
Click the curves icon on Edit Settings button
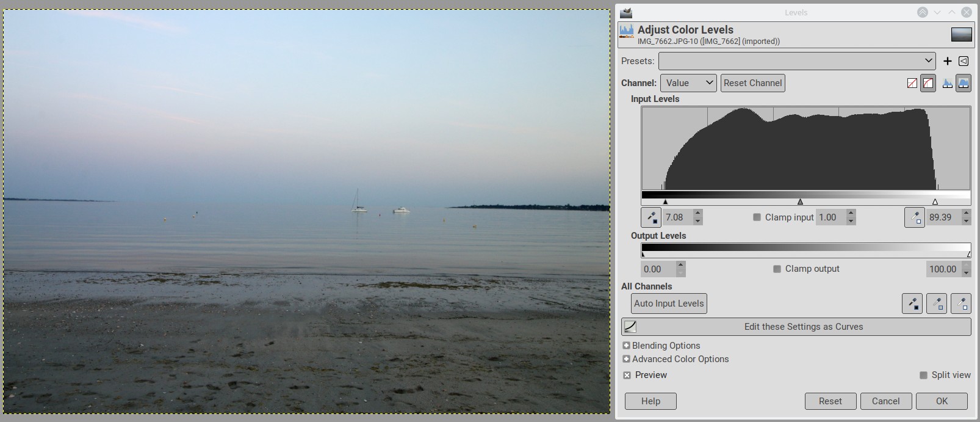click(630, 327)
